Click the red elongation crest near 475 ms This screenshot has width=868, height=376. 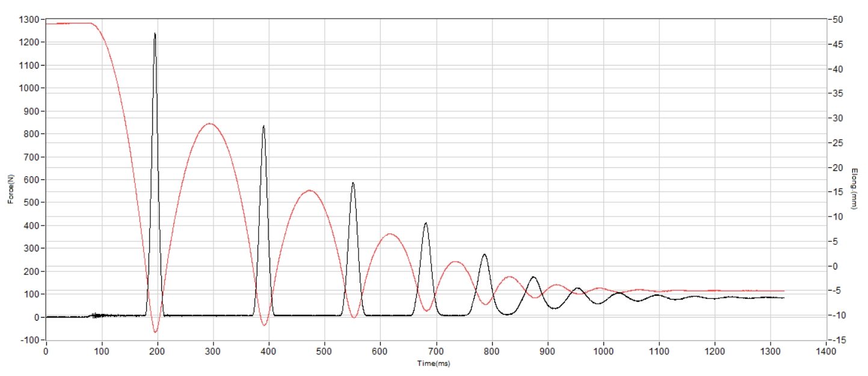[309, 191]
